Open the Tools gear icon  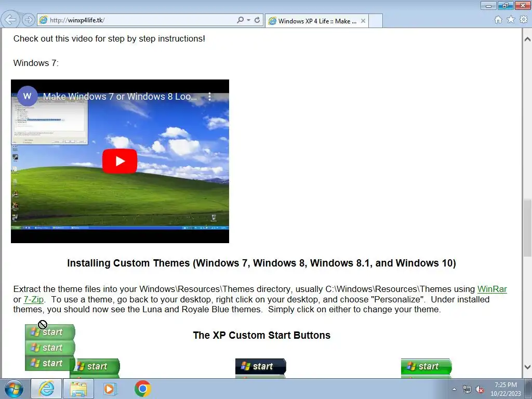click(x=524, y=20)
